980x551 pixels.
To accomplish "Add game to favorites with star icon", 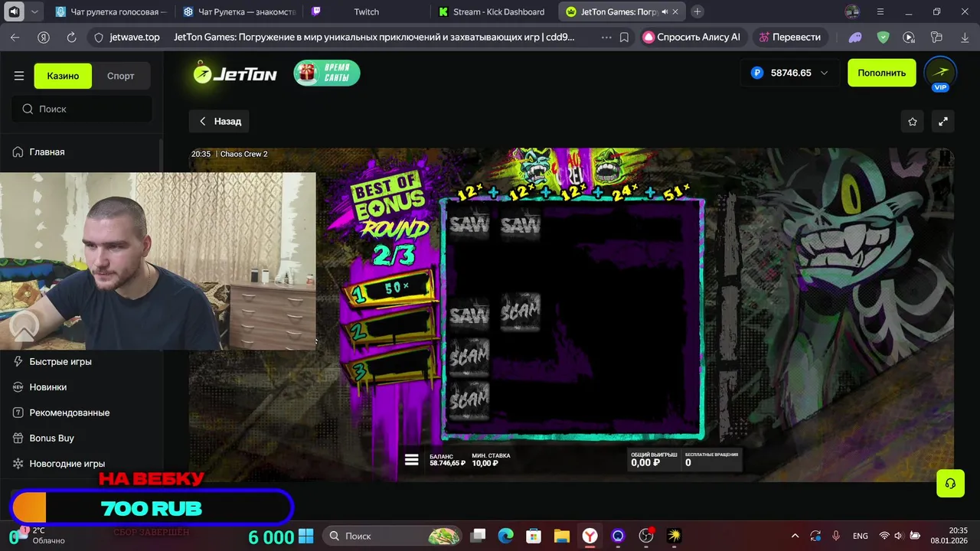I will click(x=913, y=121).
